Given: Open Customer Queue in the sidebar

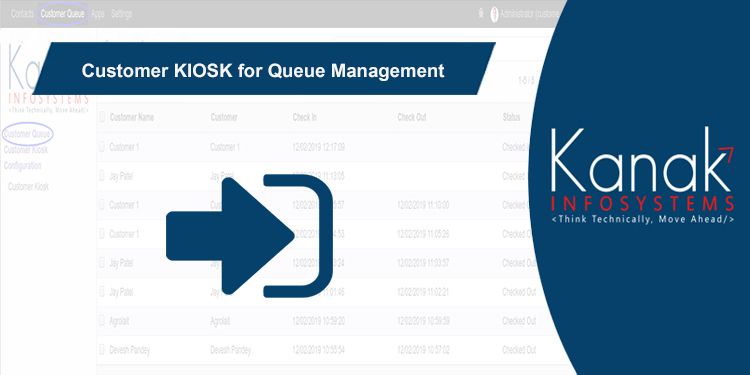Looking at the screenshot, I should [27, 134].
